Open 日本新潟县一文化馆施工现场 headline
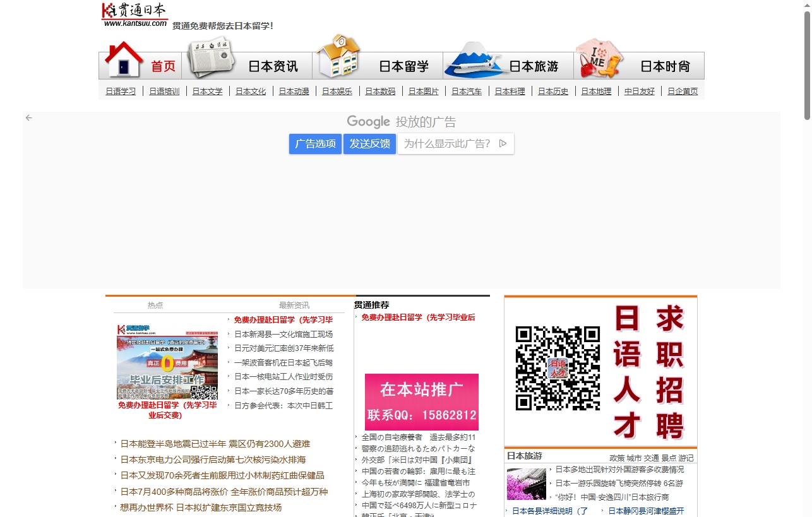This screenshot has width=812, height=517. click(x=284, y=334)
